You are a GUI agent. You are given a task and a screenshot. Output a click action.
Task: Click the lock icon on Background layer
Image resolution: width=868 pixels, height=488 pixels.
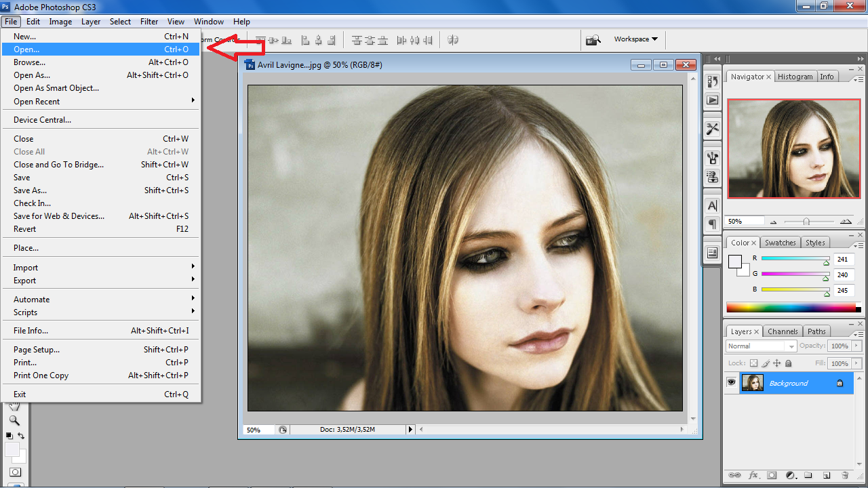(840, 384)
